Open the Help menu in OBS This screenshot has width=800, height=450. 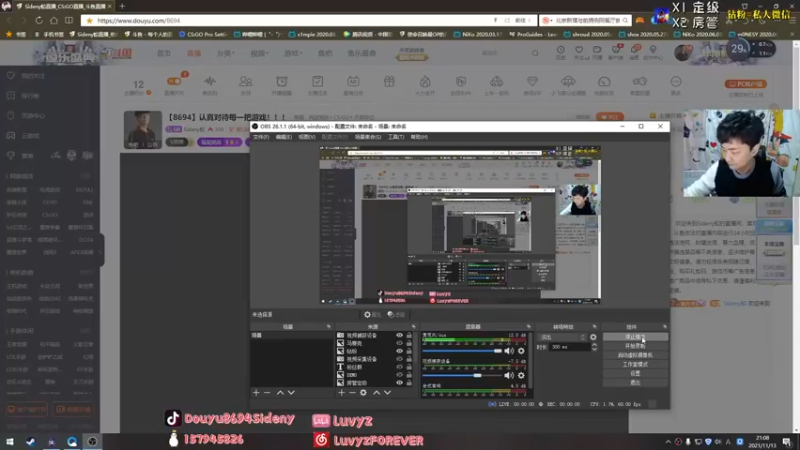(x=419, y=137)
